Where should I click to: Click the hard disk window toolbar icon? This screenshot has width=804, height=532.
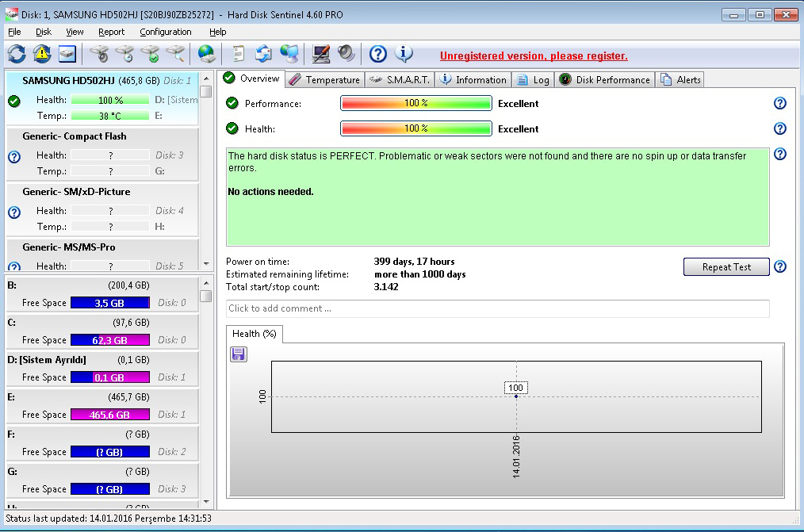[x=67, y=54]
